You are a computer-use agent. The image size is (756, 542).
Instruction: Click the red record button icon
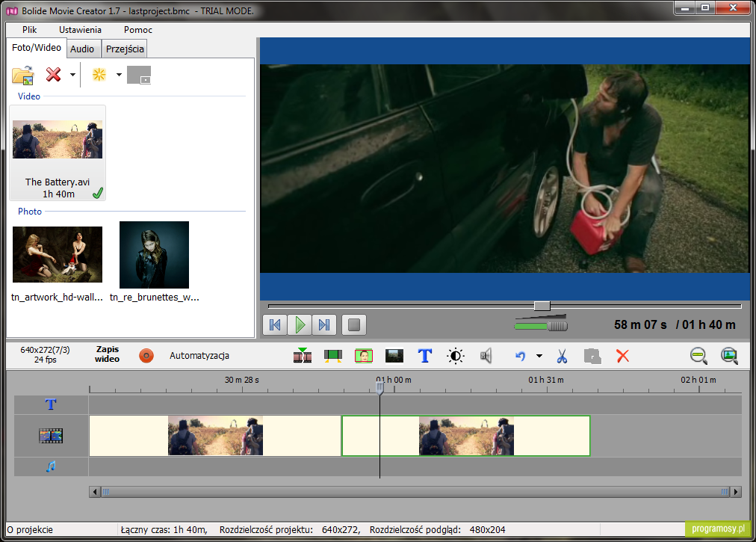click(x=146, y=356)
